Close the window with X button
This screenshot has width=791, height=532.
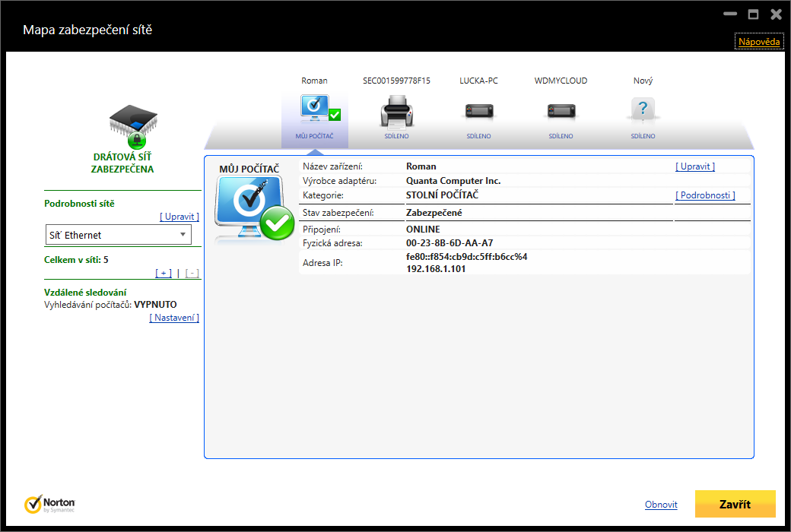tap(777, 14)
